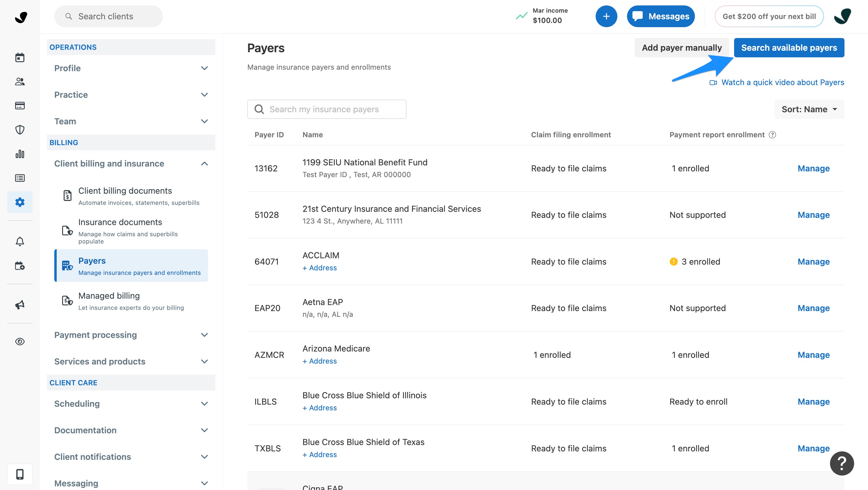
Task: Open the calendar icon in left sidebar
Action: coord(20,57)
